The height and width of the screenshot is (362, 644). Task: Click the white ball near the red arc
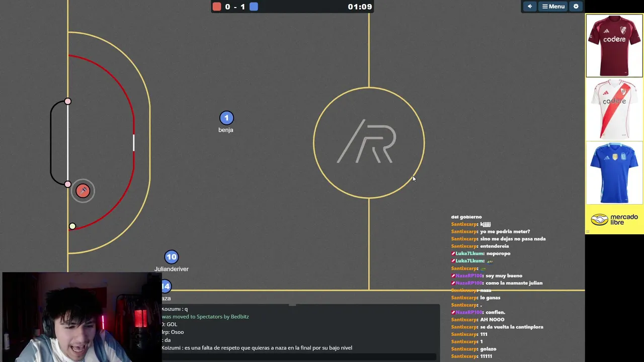tap(72, 226)
